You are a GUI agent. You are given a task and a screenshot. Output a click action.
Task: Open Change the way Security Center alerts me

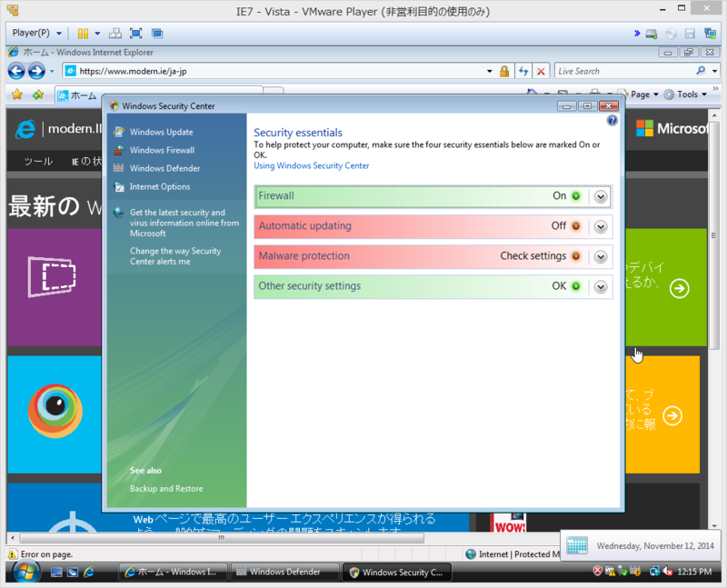tap(175, 256)
